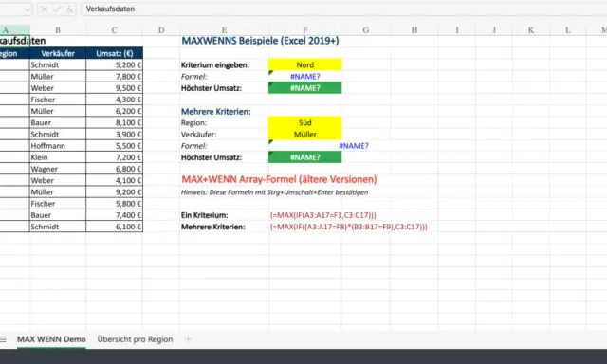Click the Ein Kriterium: label
The image size is (607, 364).
click(x=205, y=215)
